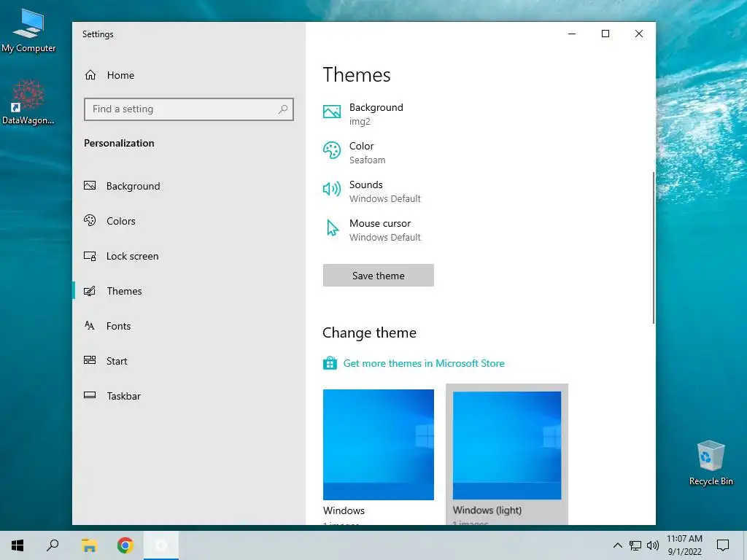747x560 pixels.
Task: Close the Settings window
Action: click(x=639, y=34)
